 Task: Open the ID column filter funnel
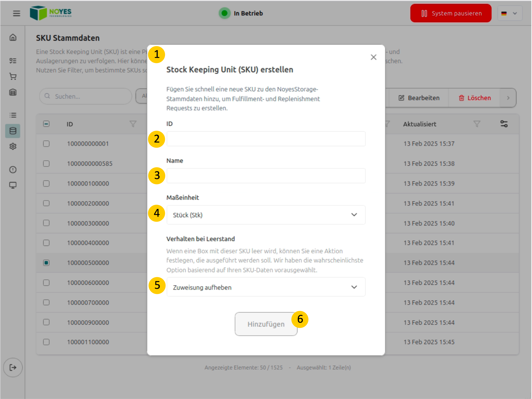(133, 124)
